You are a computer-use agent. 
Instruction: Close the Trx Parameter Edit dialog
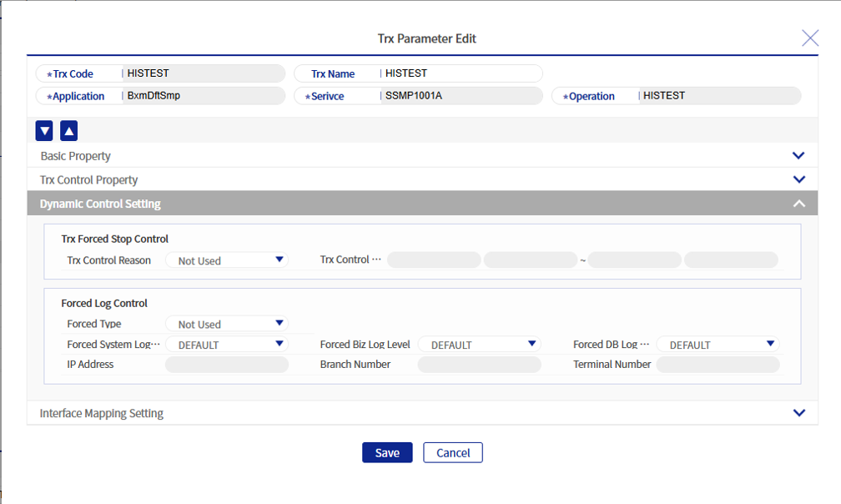click(809, 38)
